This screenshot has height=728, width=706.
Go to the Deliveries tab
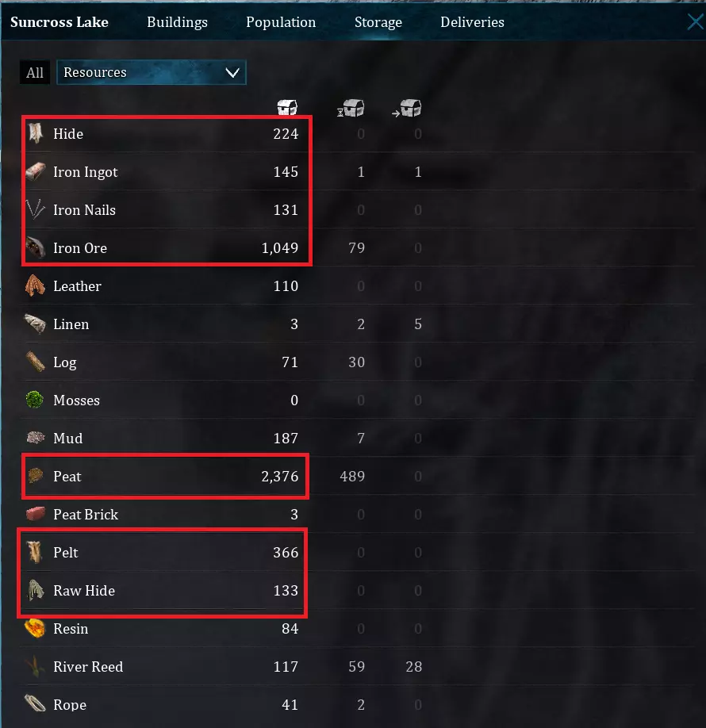pyautogui.click(x=472, y=22)
